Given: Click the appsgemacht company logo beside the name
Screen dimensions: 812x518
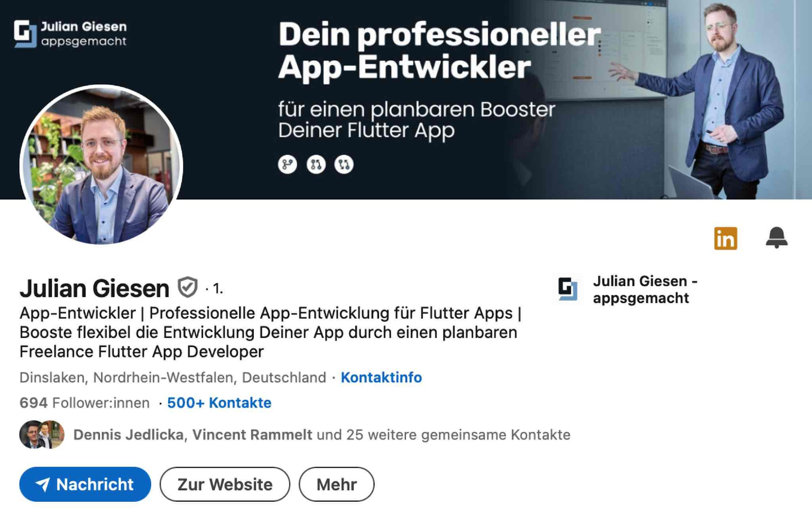Looking at the screenshot, I should pyautogui.click(x=568, y=288).
